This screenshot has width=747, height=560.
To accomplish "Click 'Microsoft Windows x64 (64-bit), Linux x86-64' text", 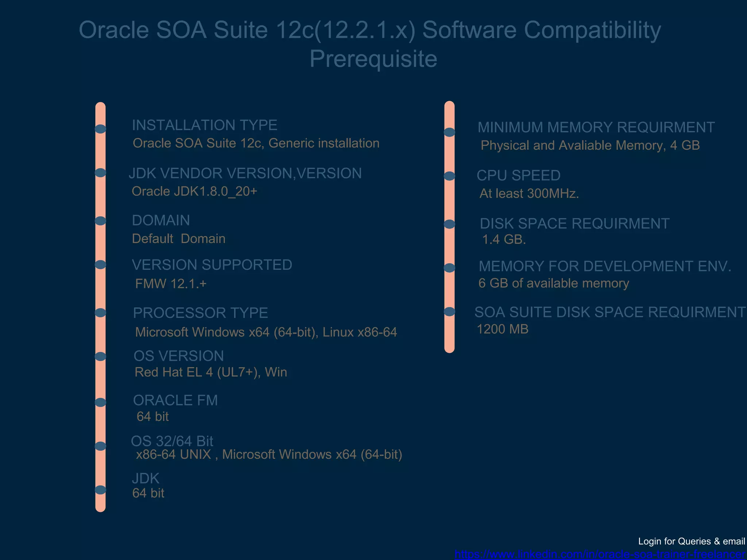I will pos(266,332).
